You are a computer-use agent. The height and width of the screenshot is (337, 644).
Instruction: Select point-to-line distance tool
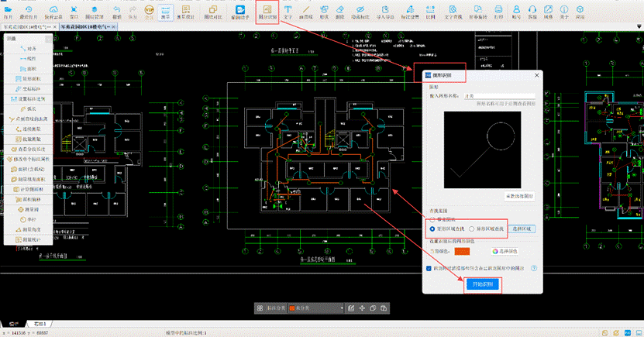pyautogui.click(x=28, y=119)
